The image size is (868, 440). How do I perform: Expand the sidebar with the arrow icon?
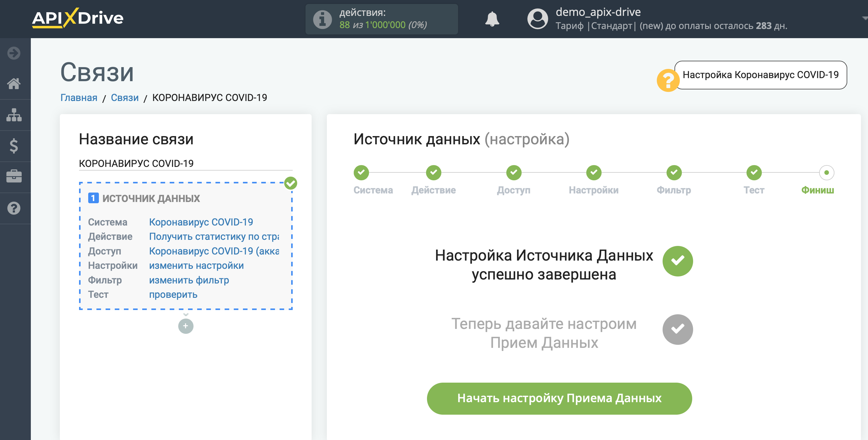click(x=14, y=53)
